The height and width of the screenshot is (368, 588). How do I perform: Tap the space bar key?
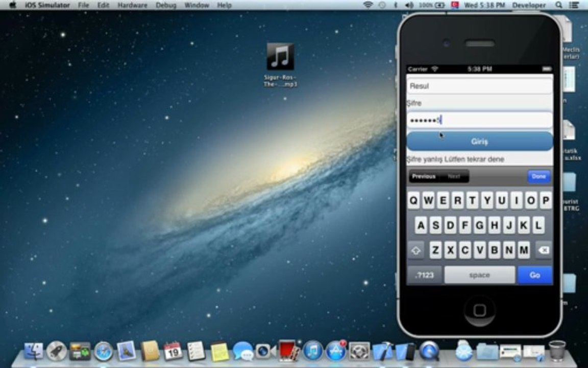(x=480, y=275)
